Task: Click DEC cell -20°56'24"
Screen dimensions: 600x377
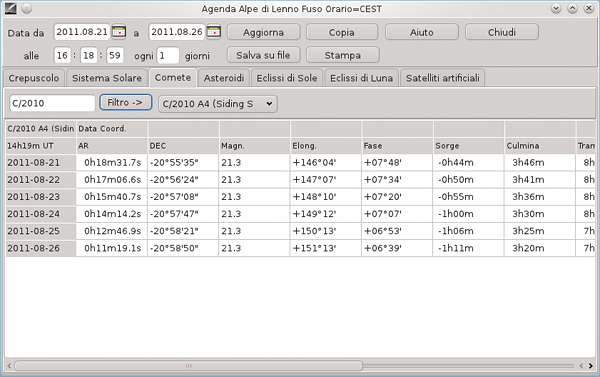Action: click(x=183, y=180)
